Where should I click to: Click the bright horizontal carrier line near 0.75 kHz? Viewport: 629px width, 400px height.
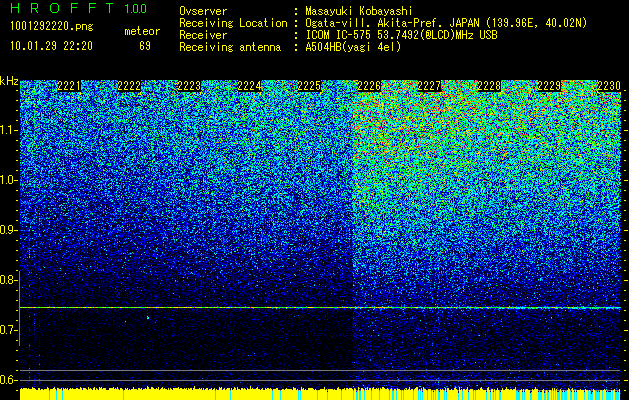click(320, 308)
